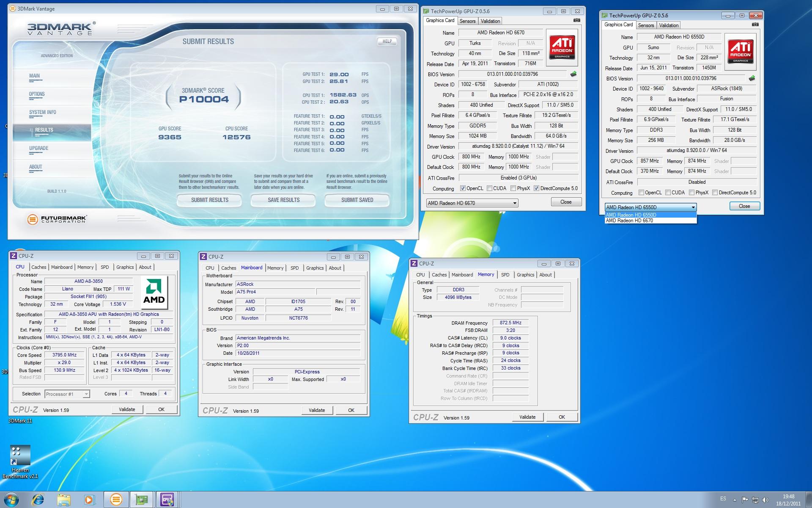
Task: Click the BIOS save chip icon in HD 6550D GPU-Z
Action: click(x=752, y=78)
